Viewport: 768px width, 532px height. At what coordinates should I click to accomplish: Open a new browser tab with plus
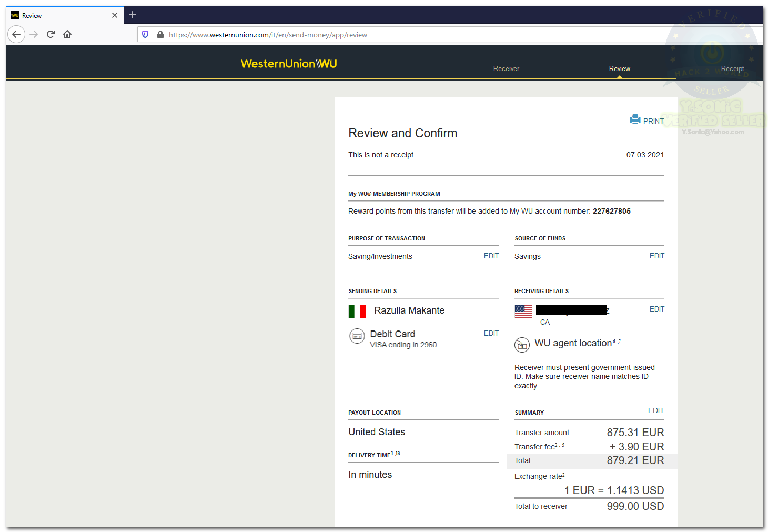click(x=133, y=15)
